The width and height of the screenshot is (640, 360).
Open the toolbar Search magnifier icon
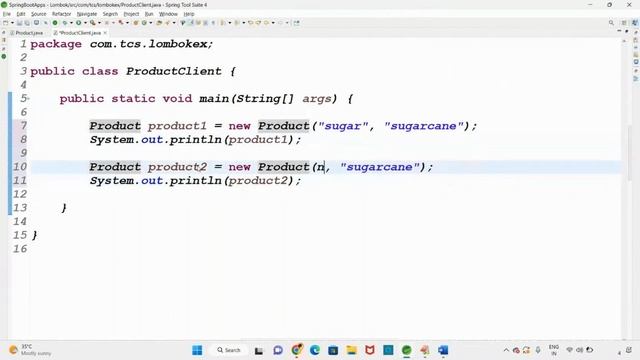coord(611,23)
